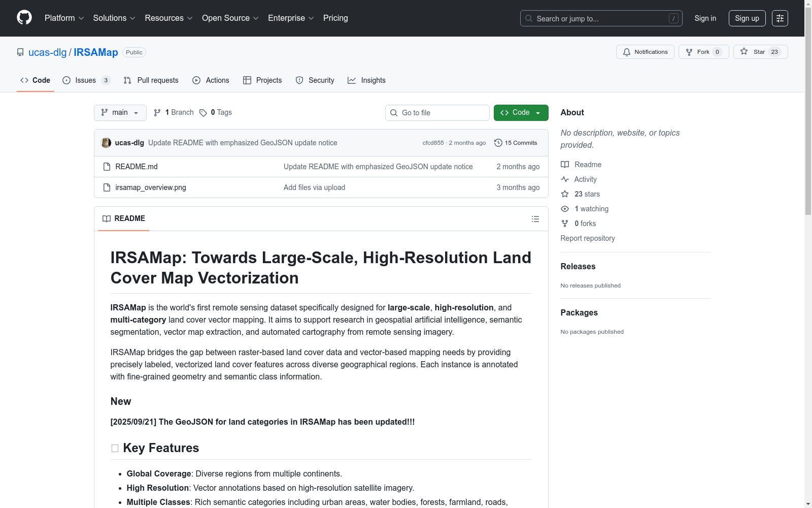Screen dimensions: 812x508
Task: Open the appearance settings icon button
Action: point(780,18)
